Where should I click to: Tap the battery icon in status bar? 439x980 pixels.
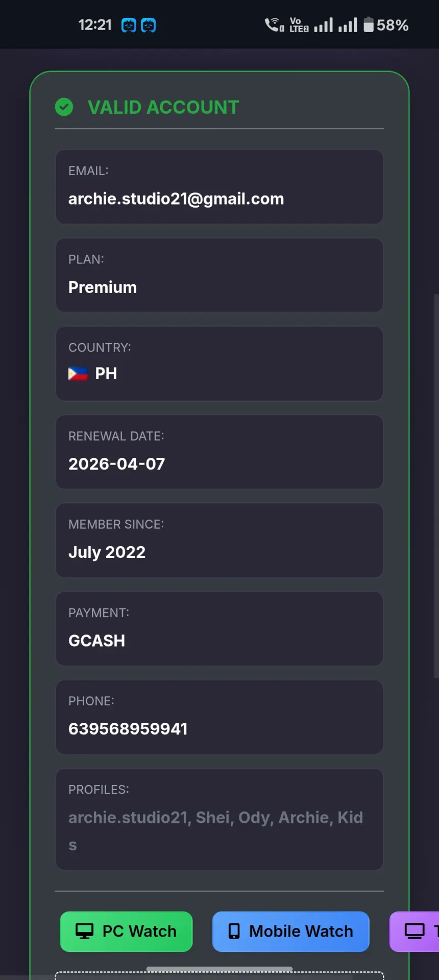pyautogui.click(x=369, y=24)
